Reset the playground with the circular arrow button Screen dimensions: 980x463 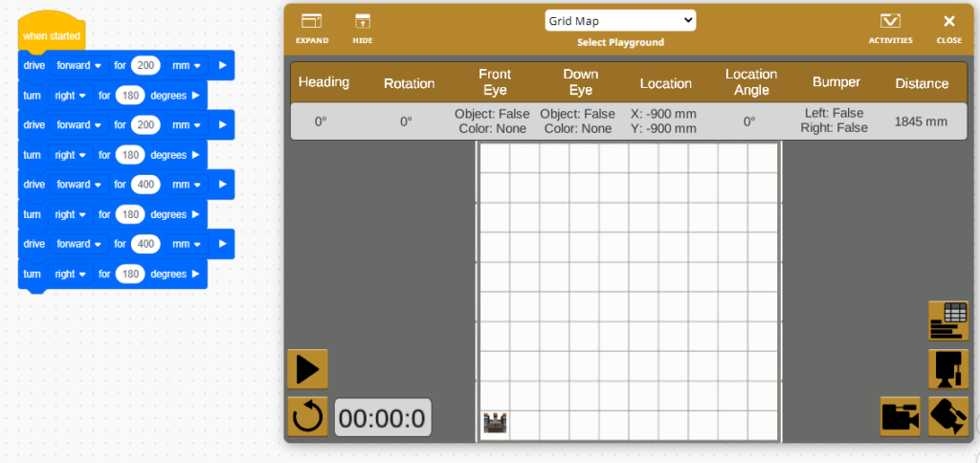pyautogui.click(x=307, y=417)
